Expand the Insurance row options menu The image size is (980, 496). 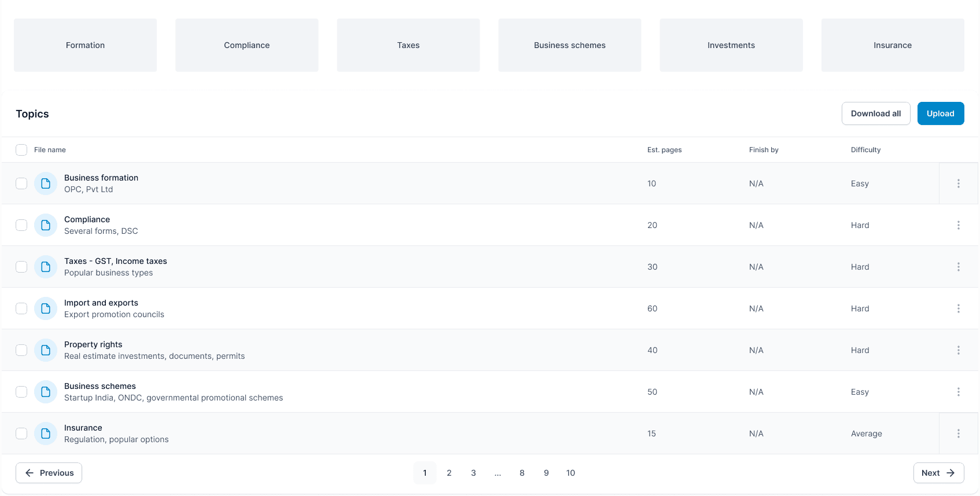958,433
